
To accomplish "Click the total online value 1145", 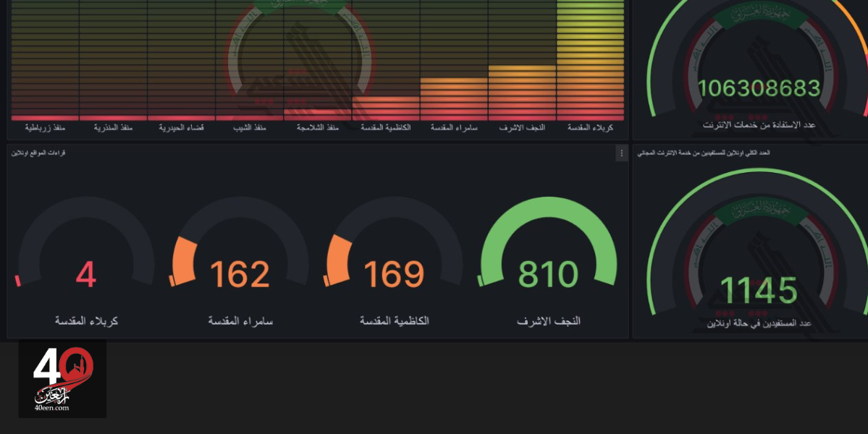I will coord(759,291).
